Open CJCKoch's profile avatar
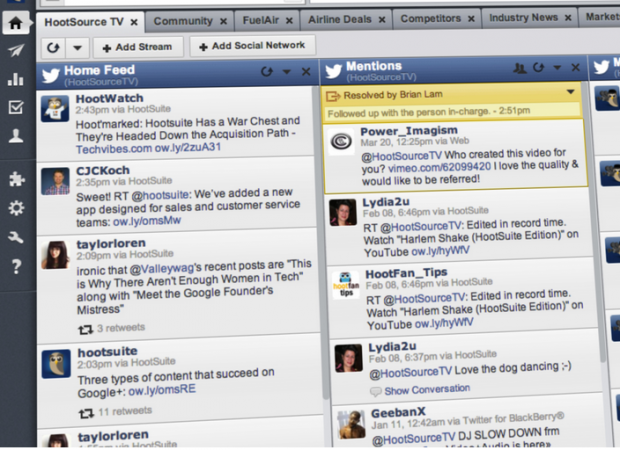This screenshot has width=620, height=450. pyautogui.click(x=55, y=181)
